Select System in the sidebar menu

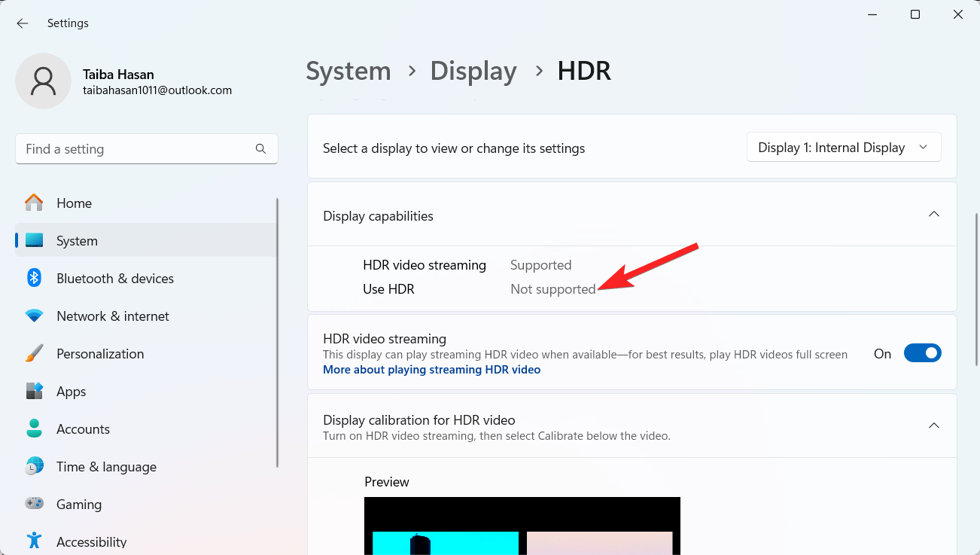(77, 240)
